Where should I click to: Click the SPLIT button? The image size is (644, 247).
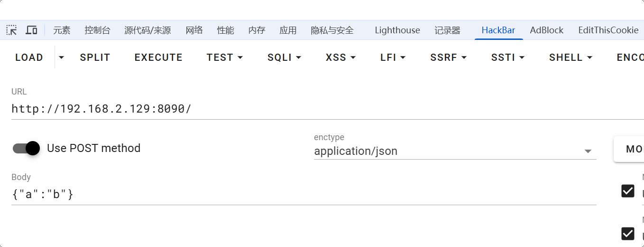pos(95,57)
